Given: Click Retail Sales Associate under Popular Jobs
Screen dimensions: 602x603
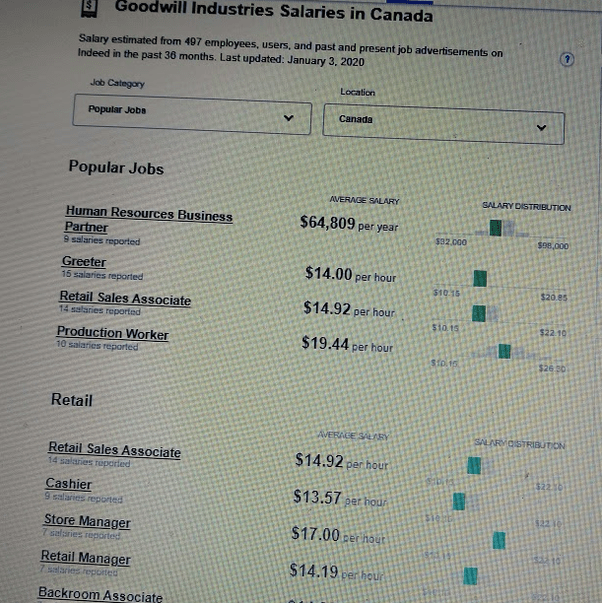Looking at the screenshot, I should (x=125, y=298).
